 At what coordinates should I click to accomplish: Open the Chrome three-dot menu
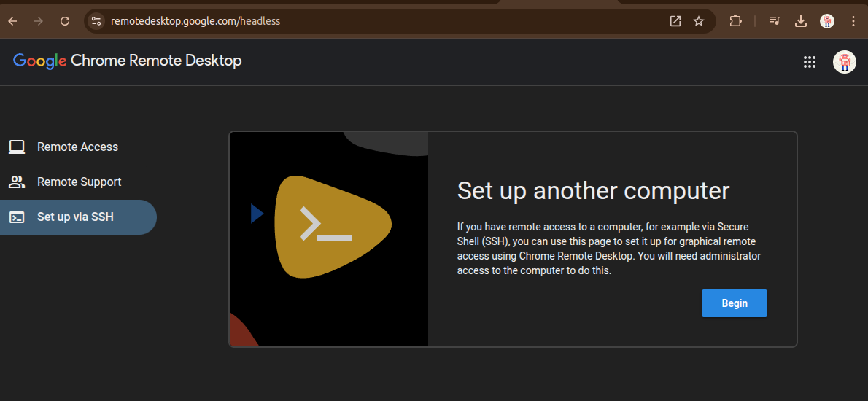pyautogui.click(x=853, y=22)
